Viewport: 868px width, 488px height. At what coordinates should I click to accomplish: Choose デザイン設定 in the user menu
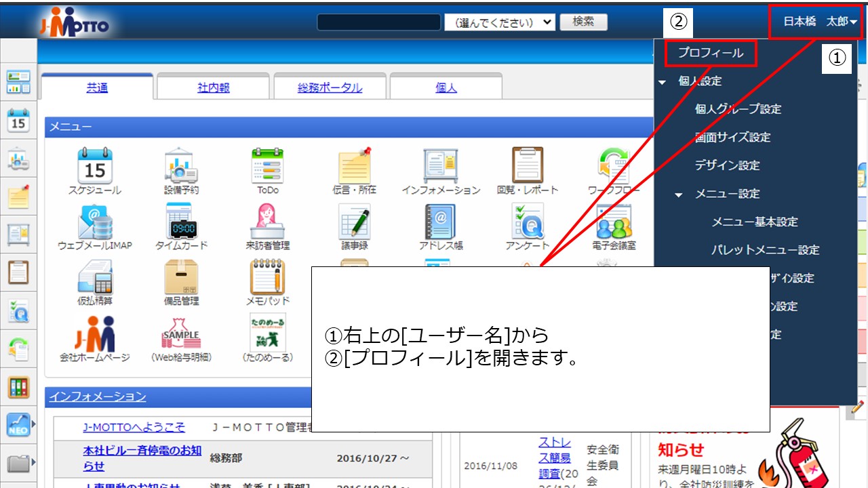tap(727, 165)
